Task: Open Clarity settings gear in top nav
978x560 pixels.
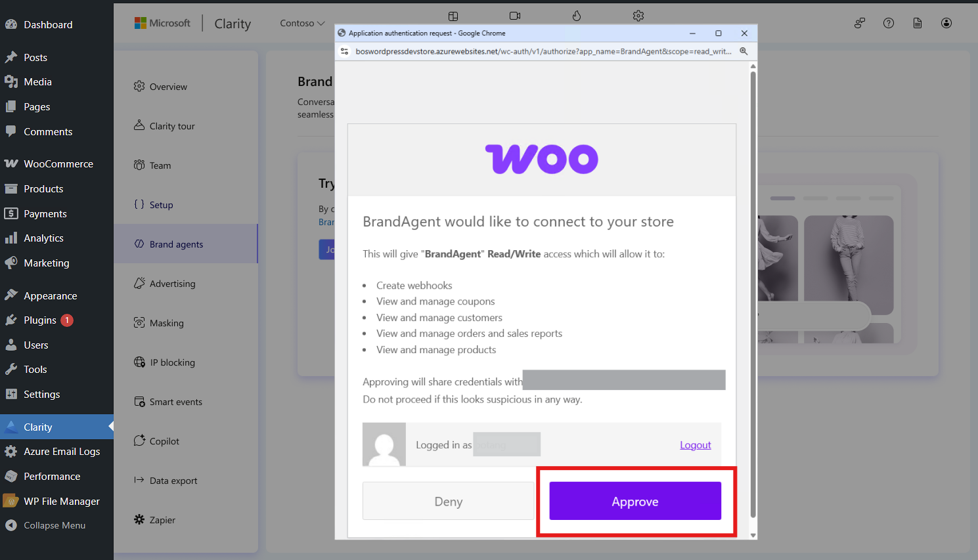Action: 638,16
